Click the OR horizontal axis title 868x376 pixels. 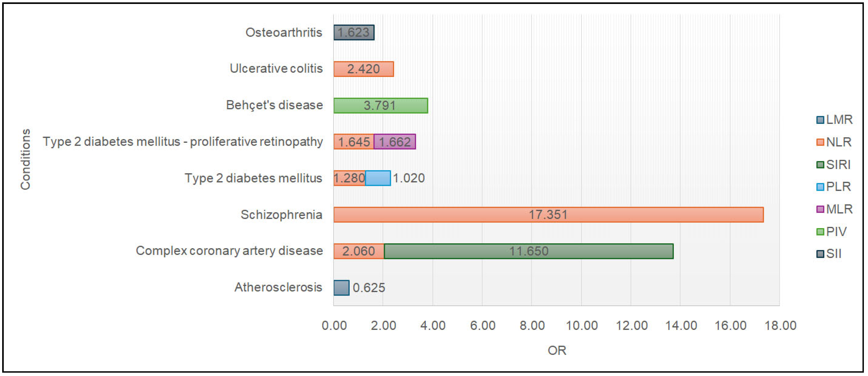557,351
